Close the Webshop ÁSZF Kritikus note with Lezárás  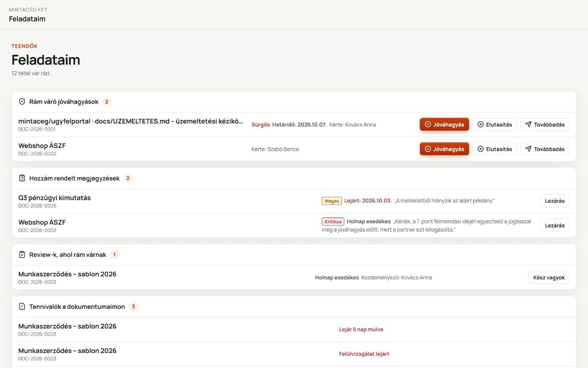555,226
